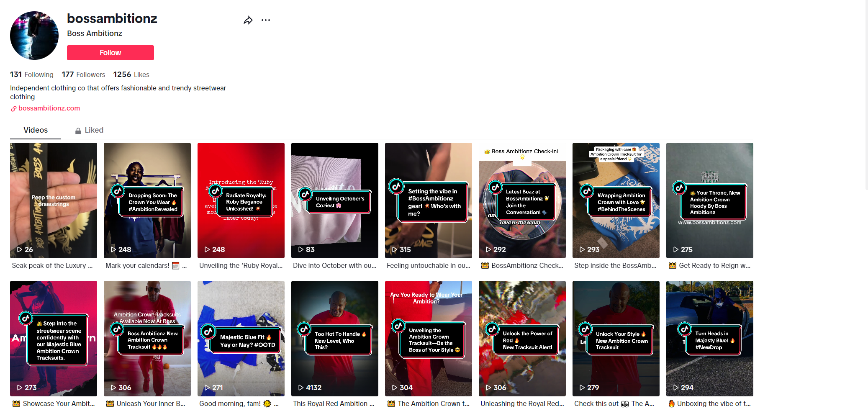Image resolution: width=868 pixels, height=411 pixels.
Task: Click the 'Boss Ambitionz' display name
Action: [x=95, y=33]
